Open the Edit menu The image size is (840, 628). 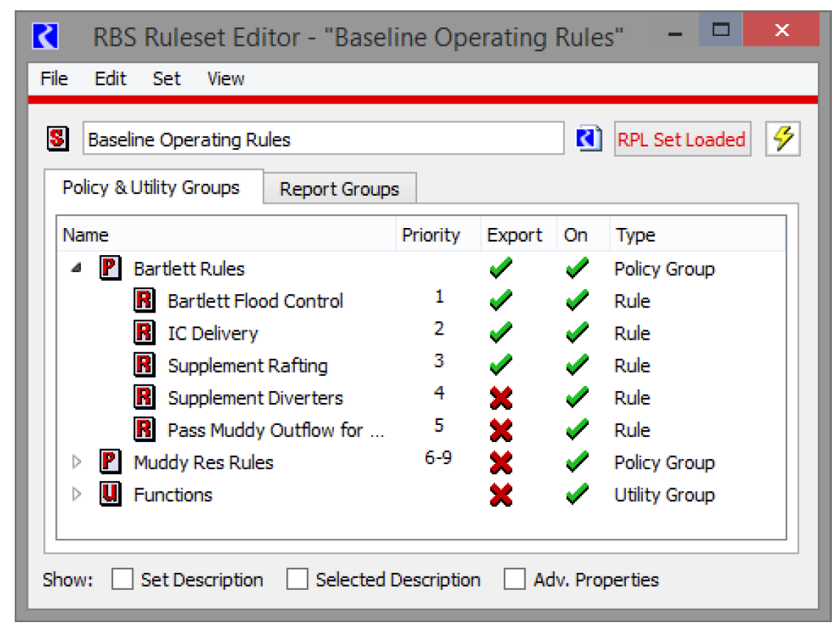click(110, 79)
